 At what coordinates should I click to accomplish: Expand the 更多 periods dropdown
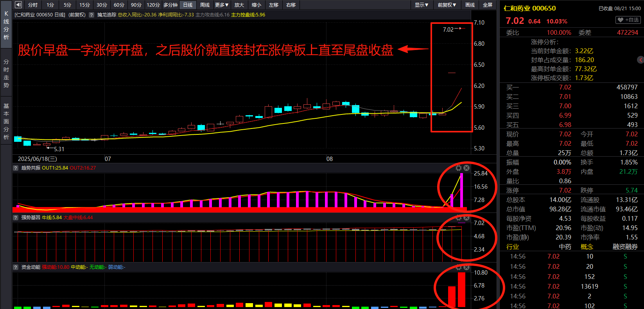coord(222,5)
